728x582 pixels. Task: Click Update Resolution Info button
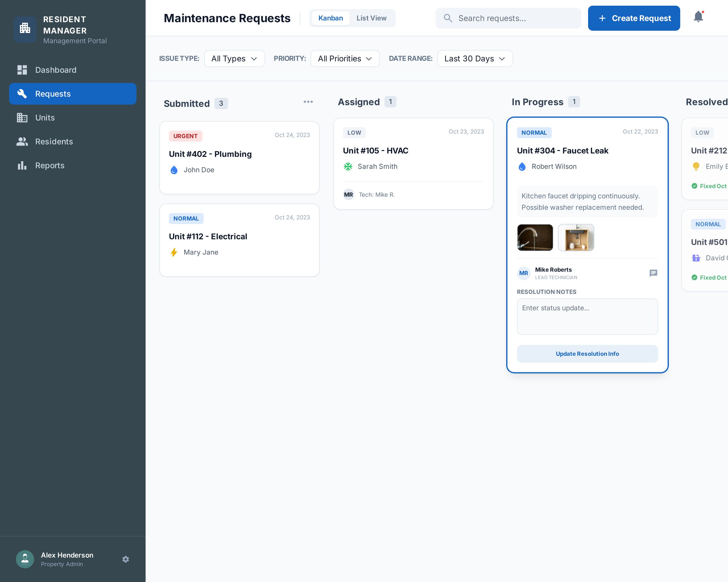pyautogui.click(x=587, y=354)
